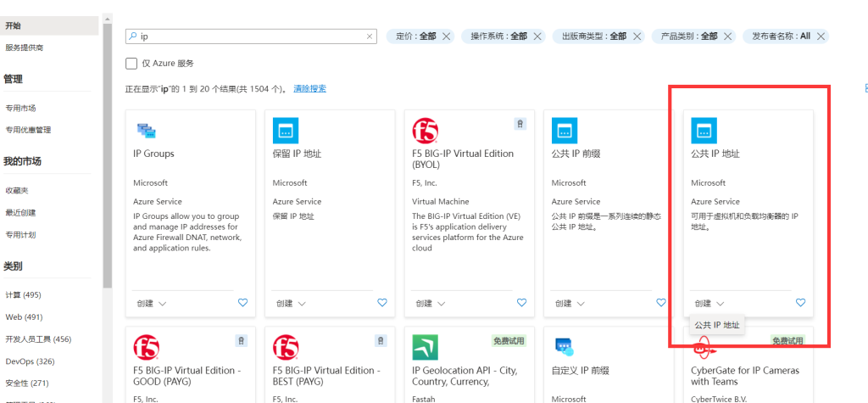The width and height of the screenshot is (868, 403).
Task: Open the F5 BIG-IP Virtual Edition (BYOL) logo
Action: [x=426, y=131]
